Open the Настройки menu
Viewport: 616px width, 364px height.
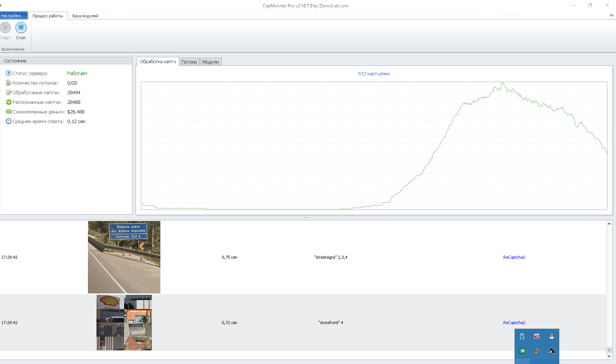pos(13,16)
